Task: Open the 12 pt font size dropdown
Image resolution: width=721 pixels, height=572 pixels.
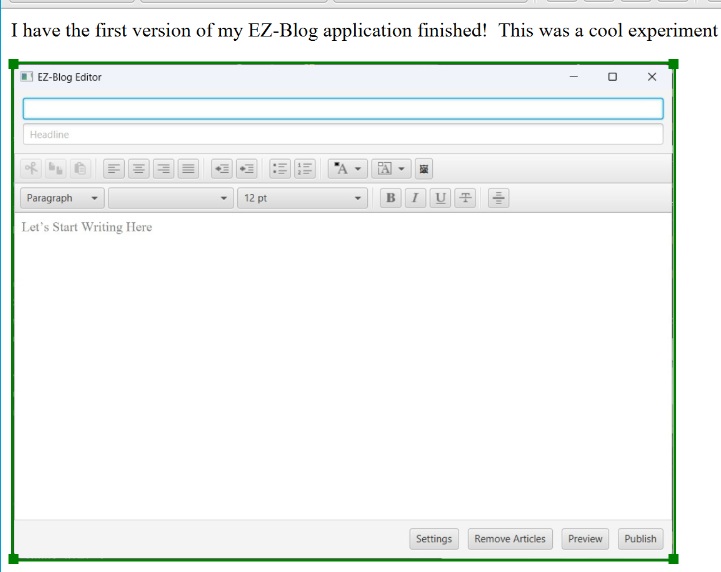Action: click(x=302, y=198)
